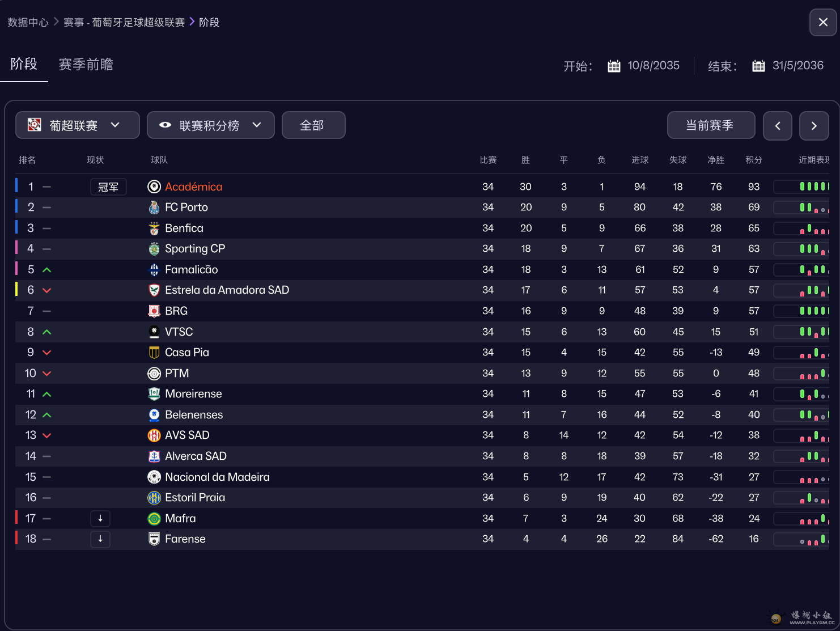Click the end date calendar icon
The image size is (840, 631).
(758, 66)
